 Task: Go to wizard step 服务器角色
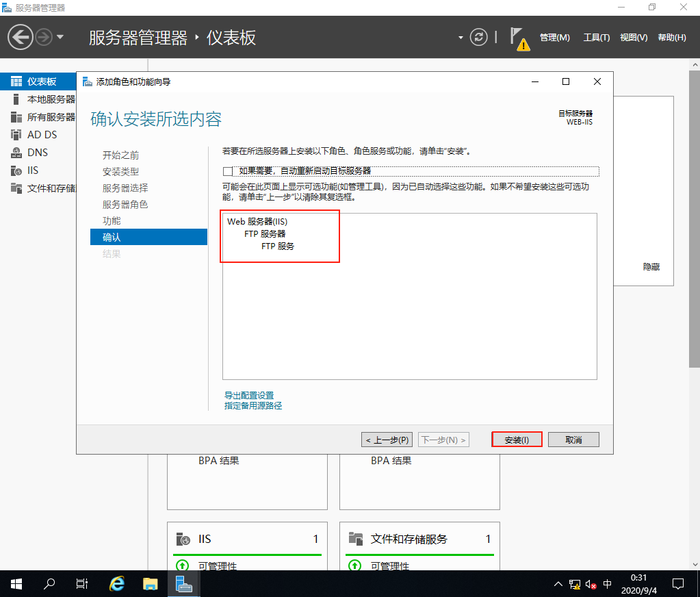[x=125, y=205]
